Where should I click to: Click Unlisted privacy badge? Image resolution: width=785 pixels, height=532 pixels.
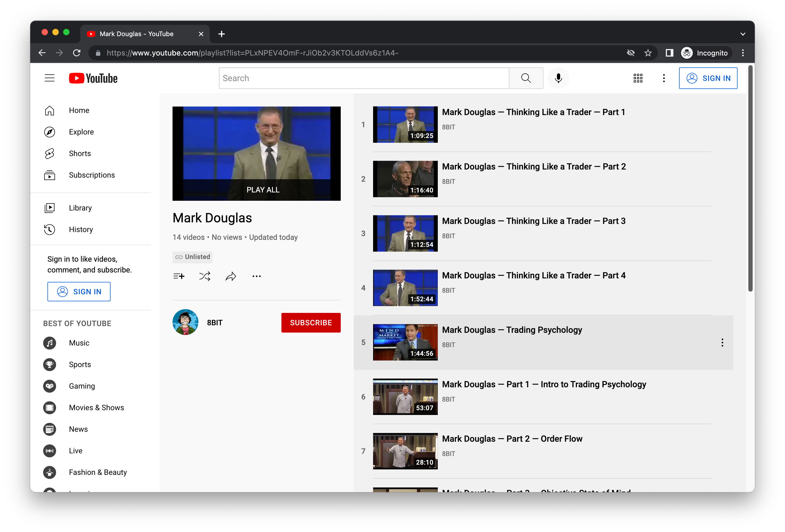pyautogui.click(x=192, y=257)
